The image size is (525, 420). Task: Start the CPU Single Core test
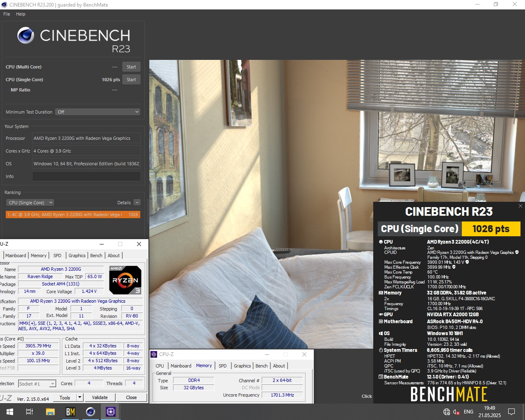tap(131, 80)
